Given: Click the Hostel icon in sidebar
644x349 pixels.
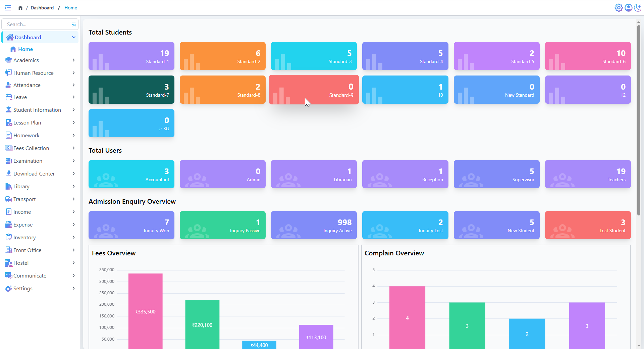Looking at the screenshot, I should pyautogui.click(x=8, y=263).
